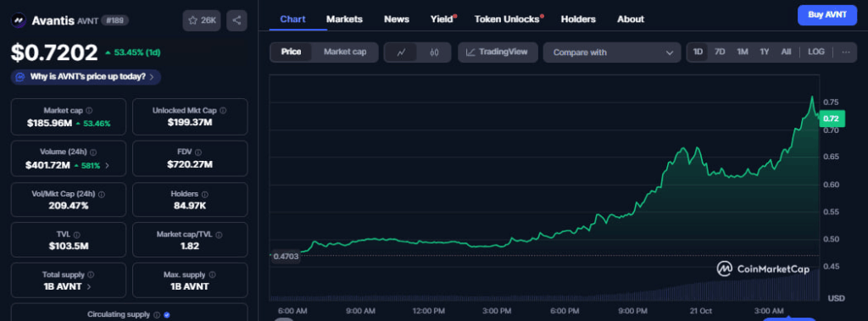Click FDV info icon
The image size is (868, 321).
coord(198,152)
